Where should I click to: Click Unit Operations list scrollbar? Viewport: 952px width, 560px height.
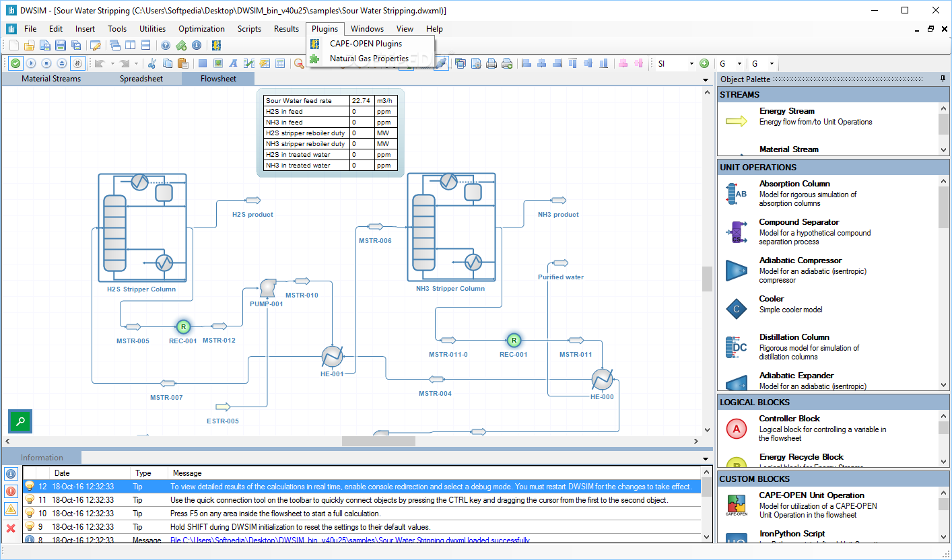943,209
